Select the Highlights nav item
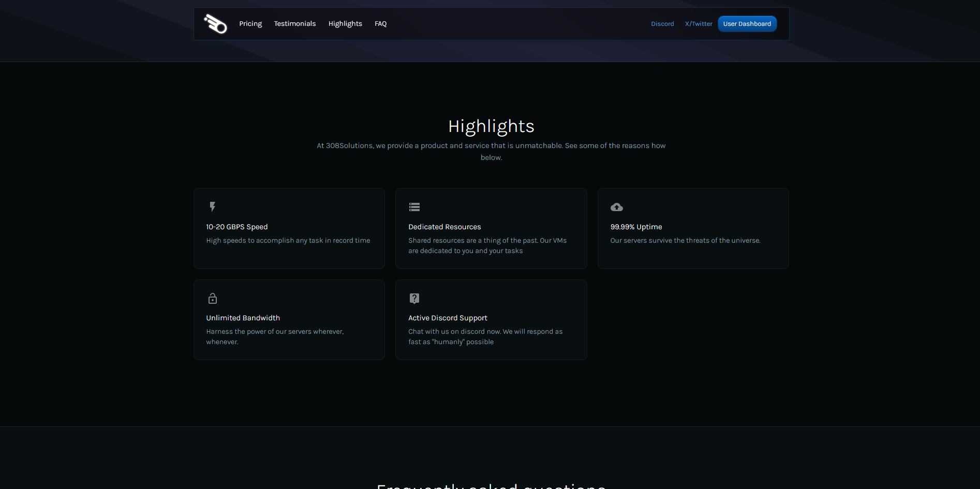 click(x=345, y=23)
